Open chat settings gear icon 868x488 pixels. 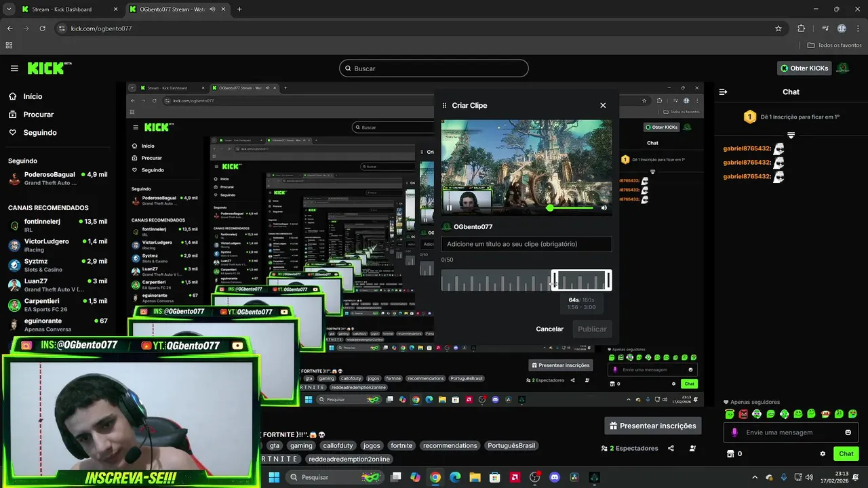pyautogui.click(x=823, y=453)
